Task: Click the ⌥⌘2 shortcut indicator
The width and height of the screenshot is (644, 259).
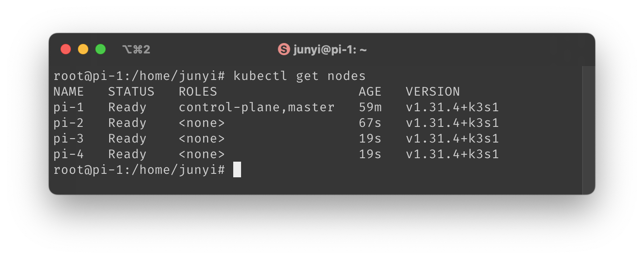Action: click(x=136, y=50)
